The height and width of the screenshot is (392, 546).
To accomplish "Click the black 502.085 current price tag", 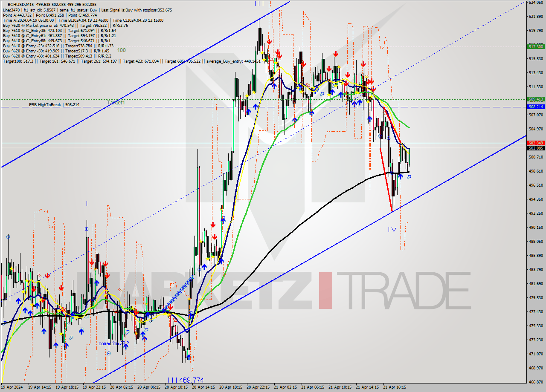I will tap(536, 148).
